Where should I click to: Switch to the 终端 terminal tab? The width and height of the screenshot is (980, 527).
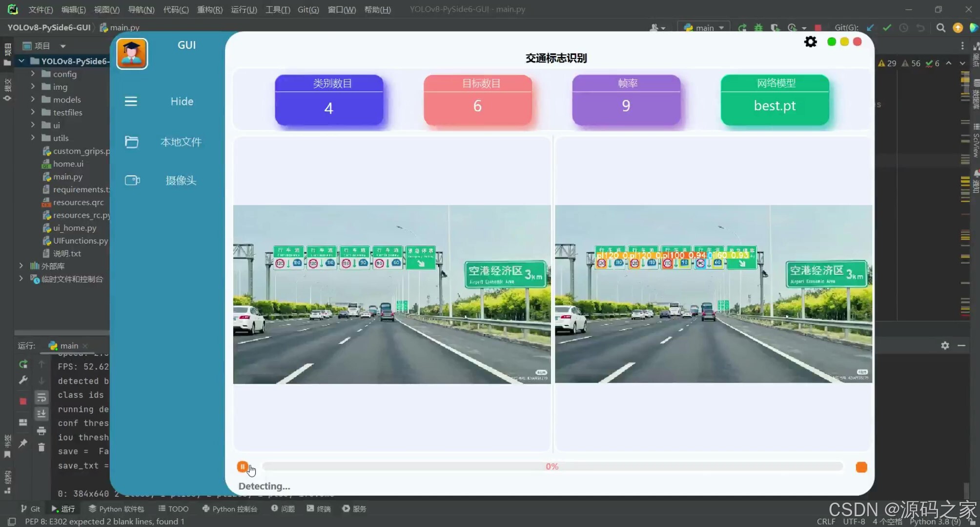coord(319,508)
